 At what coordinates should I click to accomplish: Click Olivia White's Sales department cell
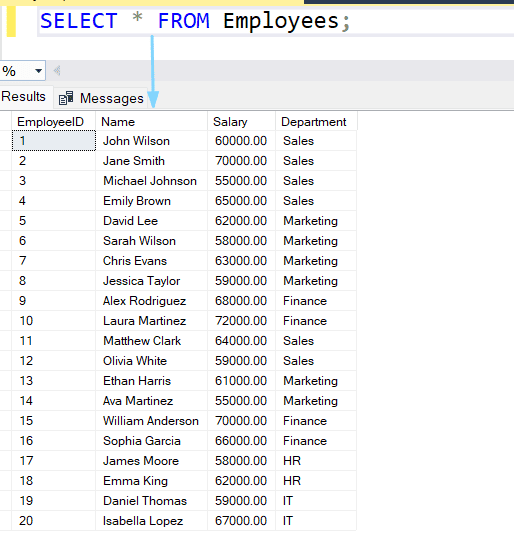pos(316,361)
